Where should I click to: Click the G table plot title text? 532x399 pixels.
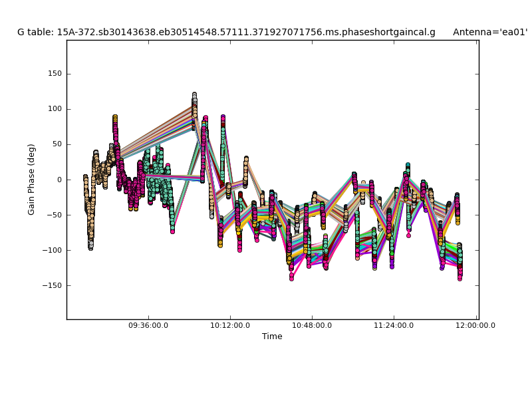point(226,32)
